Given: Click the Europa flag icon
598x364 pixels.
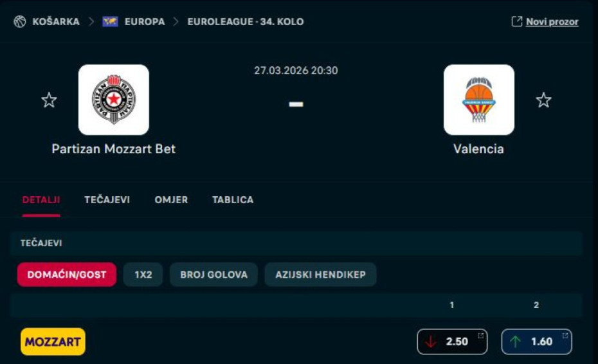Looking at the screenshot, I should (110, 22).
